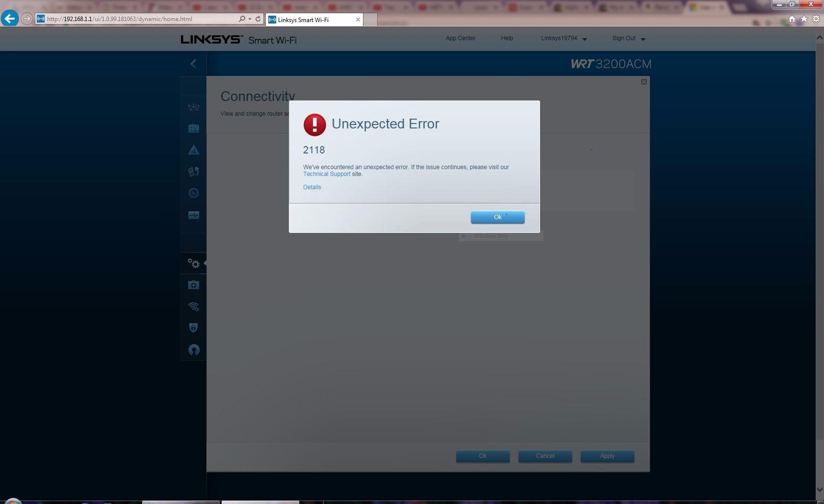
Task: Open External Storage settings
Action: pos(193,215)
